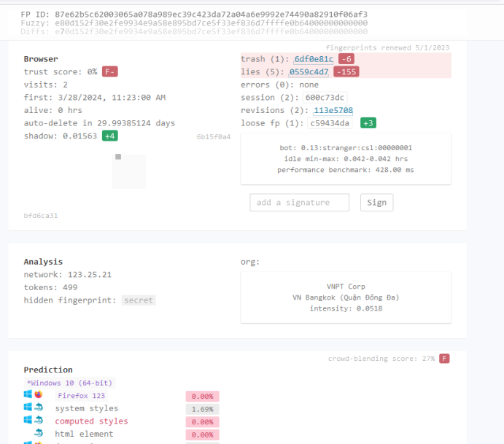Image resolution: width=504 pixels, height=444 pixels.
Task: Click the Windows icon beside computed styles
Action: (x=28, y=420)
